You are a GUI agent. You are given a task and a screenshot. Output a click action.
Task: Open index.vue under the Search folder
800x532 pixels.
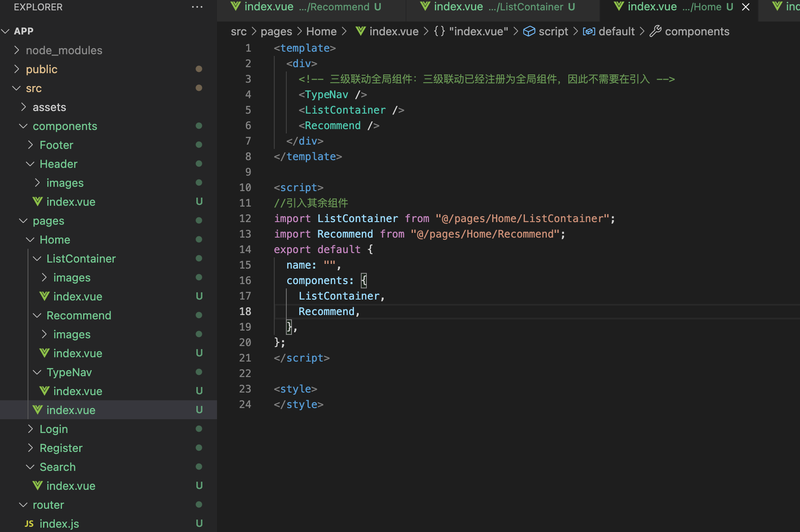[71, 486]
